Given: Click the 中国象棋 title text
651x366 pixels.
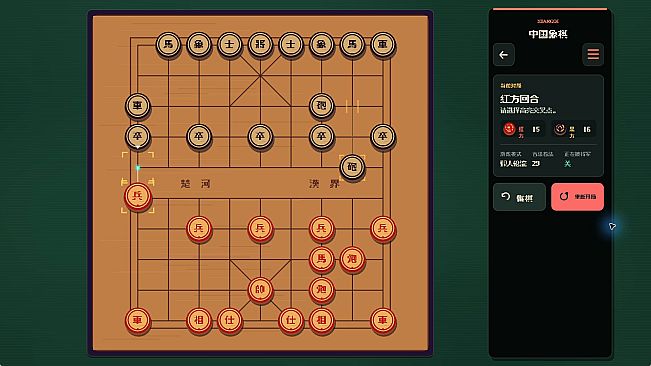Looking at the screenshot, I should pyautogui.click(x=548, y=34).
